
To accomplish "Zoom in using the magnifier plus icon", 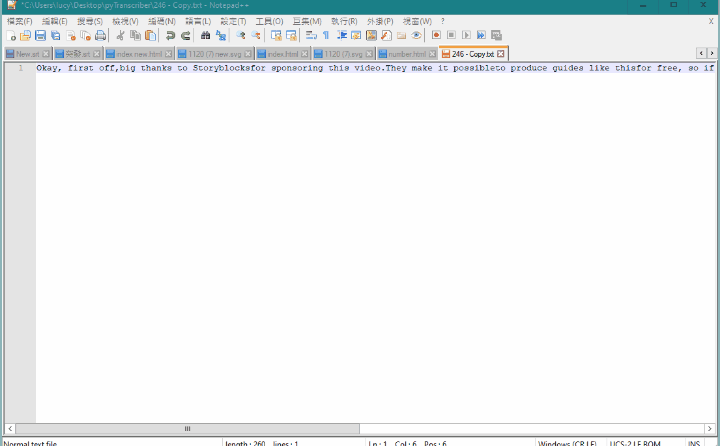I will click(241, 35).
